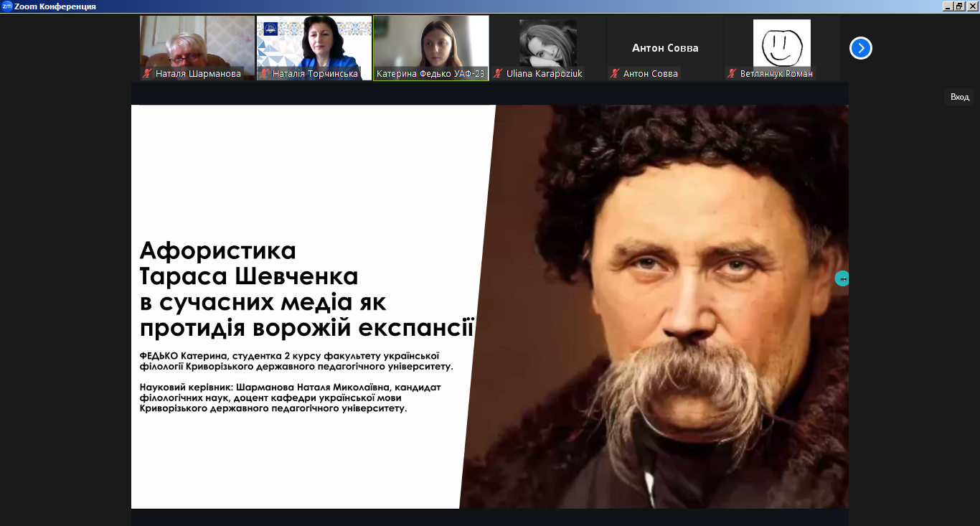Select Наталя Шарманова's video thumbnail

197,42
